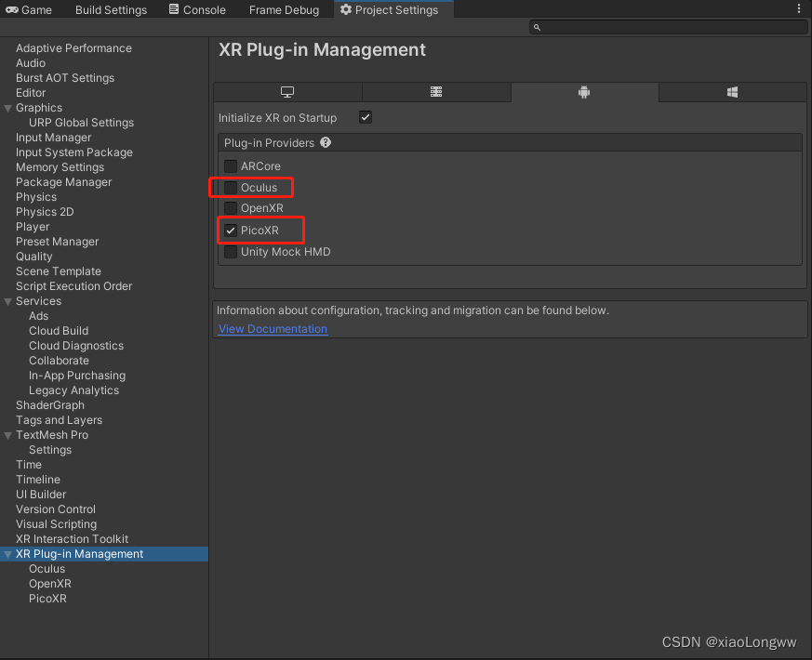
Task: Select URP Global Settings
Action: [x=81, y=123]
